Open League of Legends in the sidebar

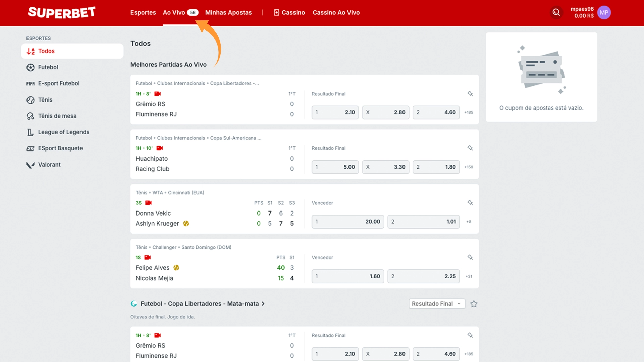tap(72, 132)
